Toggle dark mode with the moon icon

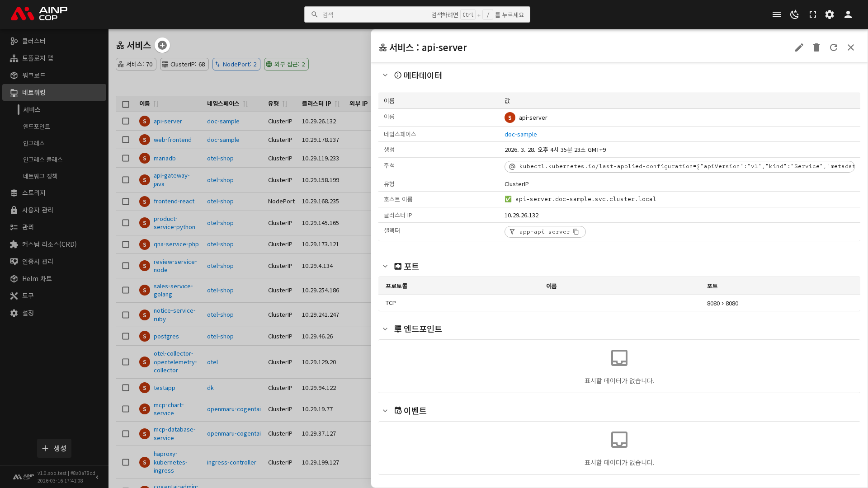coord(794,14)
